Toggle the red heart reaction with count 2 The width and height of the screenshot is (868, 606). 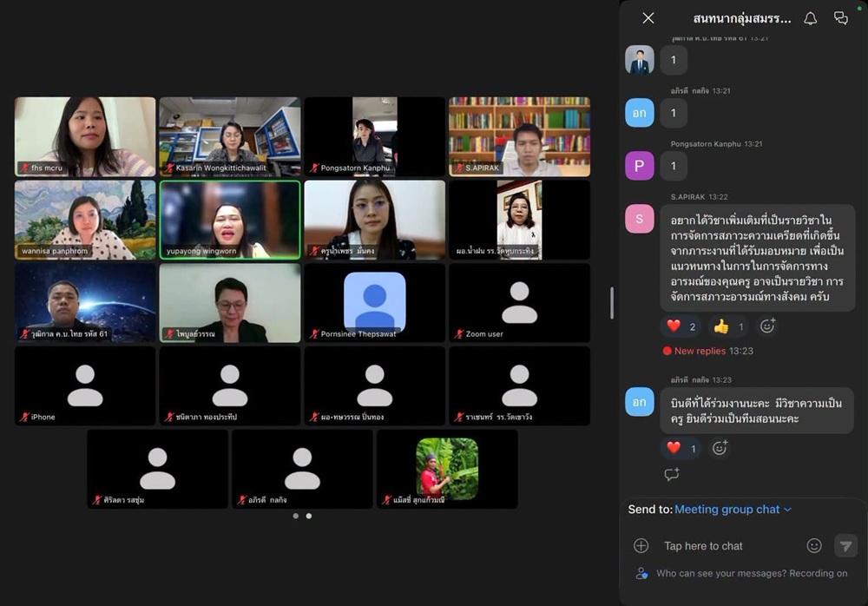[x=681, y=326]
